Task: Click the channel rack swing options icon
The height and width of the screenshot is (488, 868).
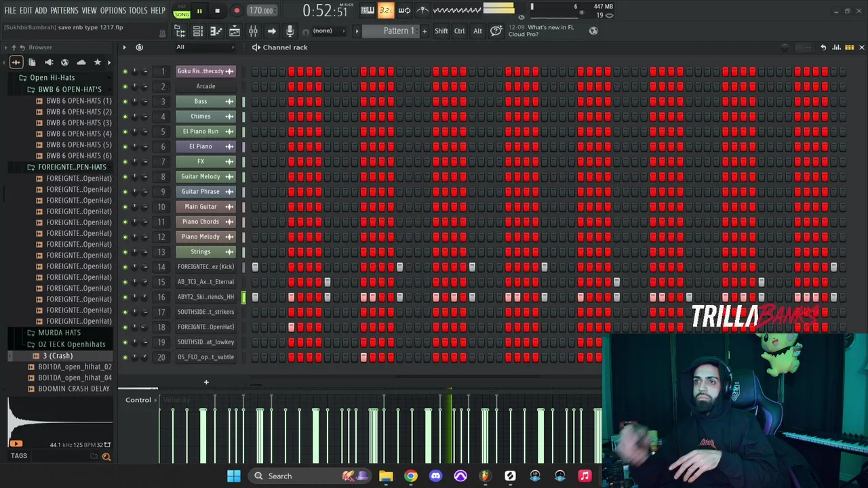Action: click(x=785, y=47)
